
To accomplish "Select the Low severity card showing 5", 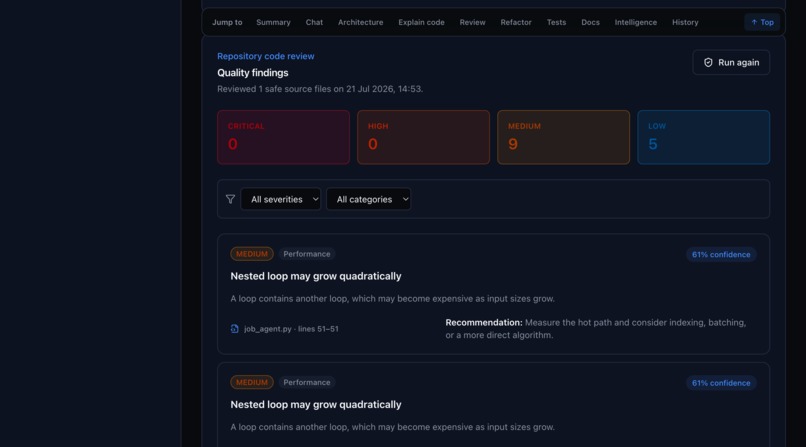I will click(x=704, y=137).
